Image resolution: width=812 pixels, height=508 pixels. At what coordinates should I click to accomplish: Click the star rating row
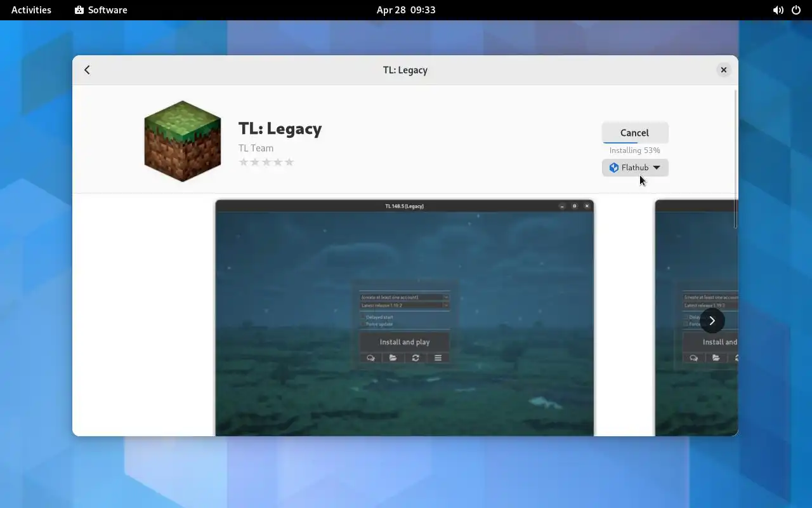[266, 162]
